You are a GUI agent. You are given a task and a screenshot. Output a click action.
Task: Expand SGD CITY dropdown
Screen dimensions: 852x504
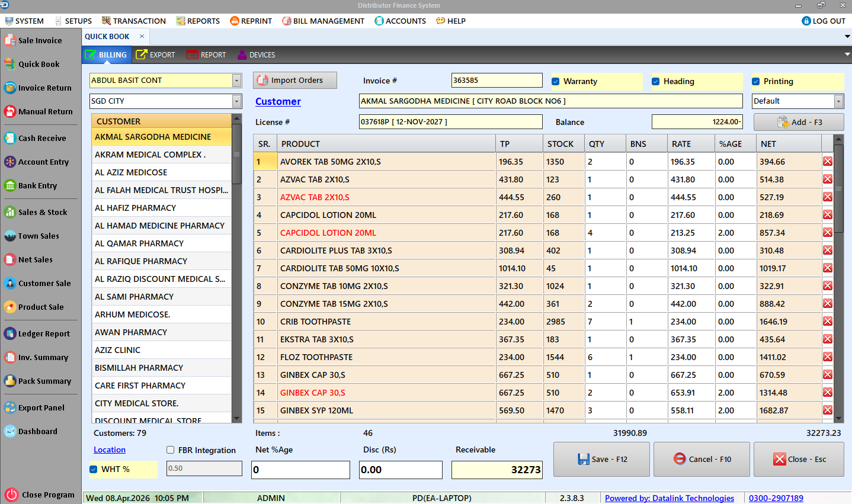tap(237, 101)
